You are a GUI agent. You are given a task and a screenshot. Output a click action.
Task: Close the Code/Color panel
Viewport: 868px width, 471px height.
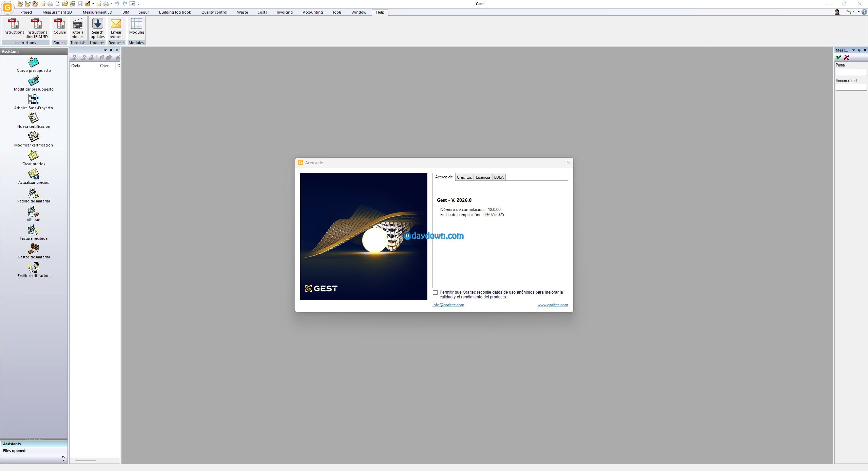(117, 50)
